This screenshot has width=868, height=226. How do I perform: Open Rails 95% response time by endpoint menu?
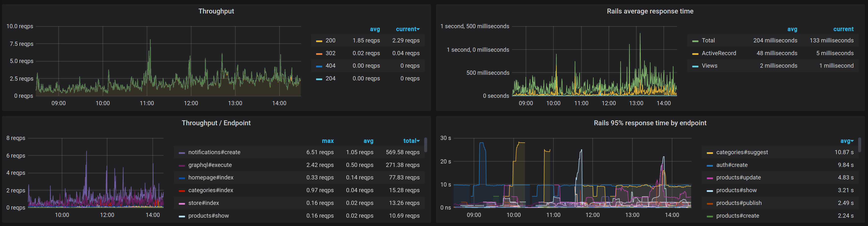click(x=650, y=123)
